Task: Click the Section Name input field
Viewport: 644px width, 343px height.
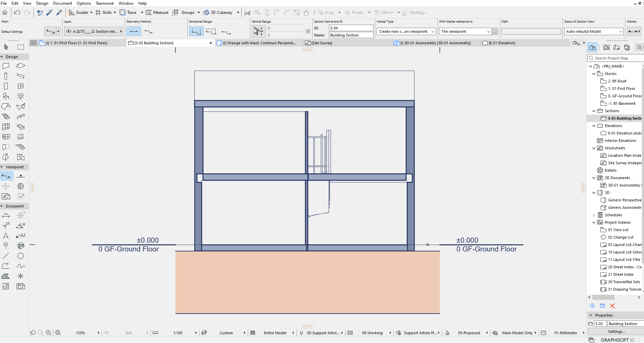Action: 351,35
